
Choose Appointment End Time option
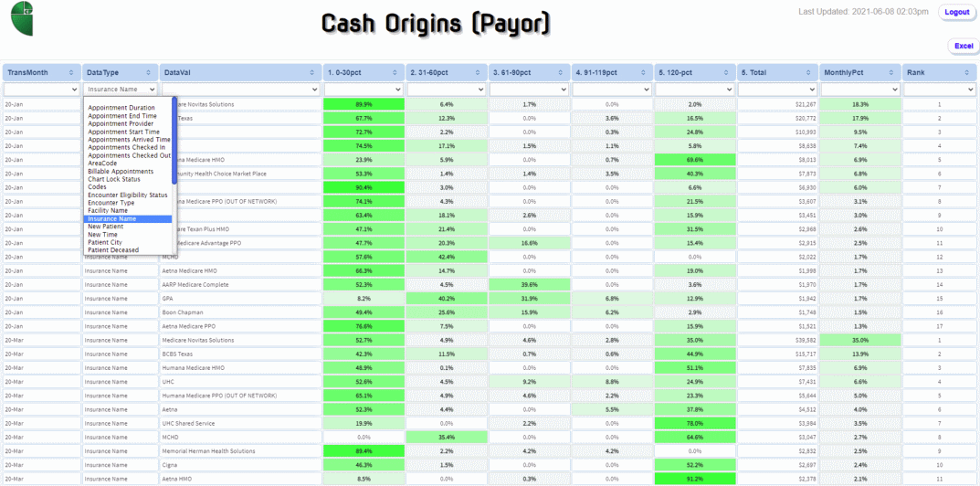[x=128, y=116]
